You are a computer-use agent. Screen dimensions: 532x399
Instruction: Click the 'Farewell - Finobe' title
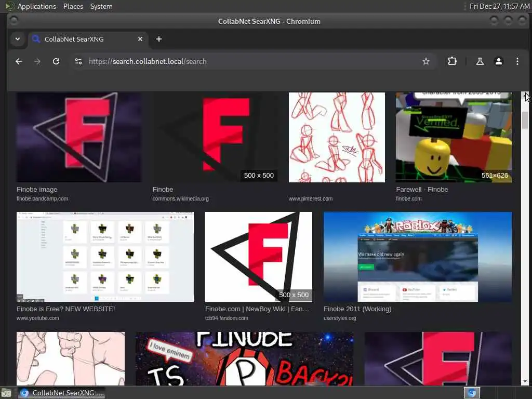click(x=422, y=190)
